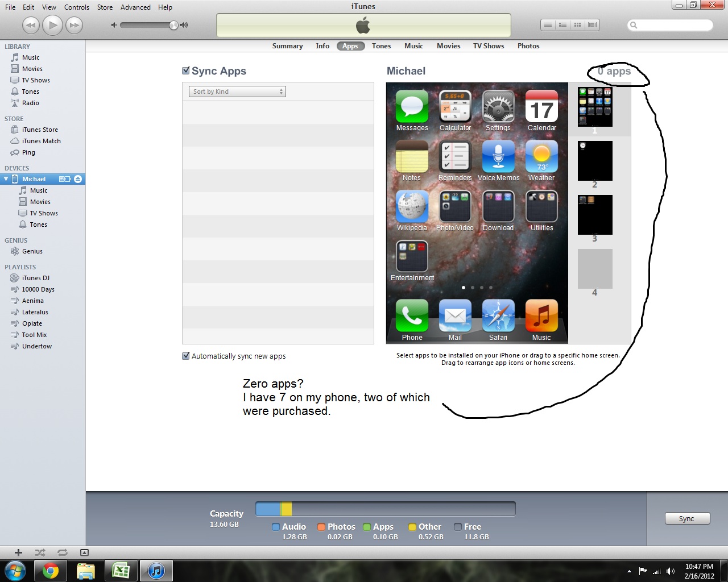Switch to the Info tab
The height and width of the screenshot is (582, 728).
coord(322,46)
